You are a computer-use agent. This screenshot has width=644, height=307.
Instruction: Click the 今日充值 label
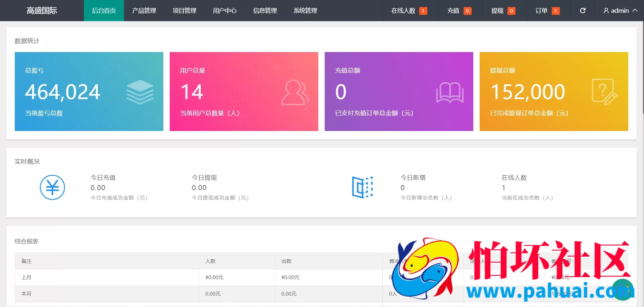(x=103, y=177)
